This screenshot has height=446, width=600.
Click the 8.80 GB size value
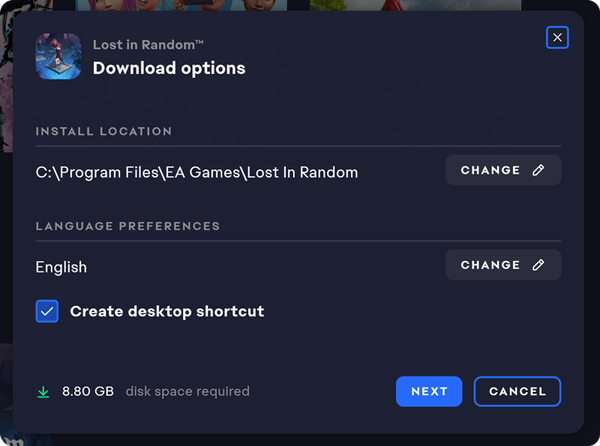tap(88, 391)
